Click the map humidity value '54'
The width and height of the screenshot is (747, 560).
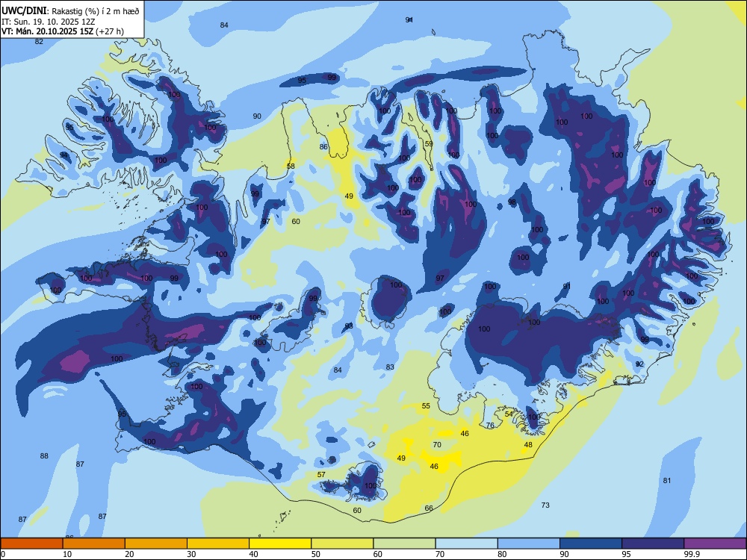pos(509,414)
